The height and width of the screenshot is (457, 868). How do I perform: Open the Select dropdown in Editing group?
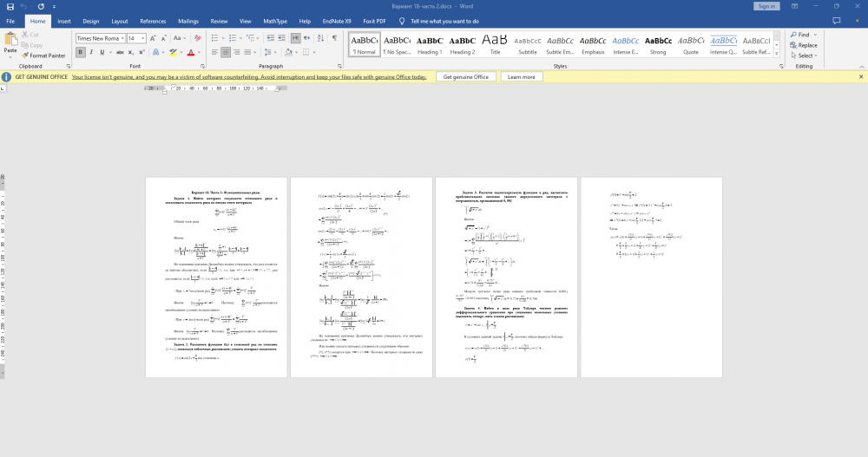[803, 55]
